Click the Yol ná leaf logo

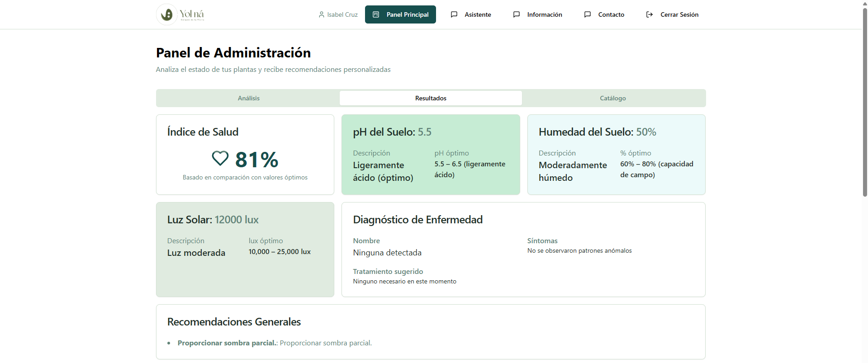(x=167, y=14)
